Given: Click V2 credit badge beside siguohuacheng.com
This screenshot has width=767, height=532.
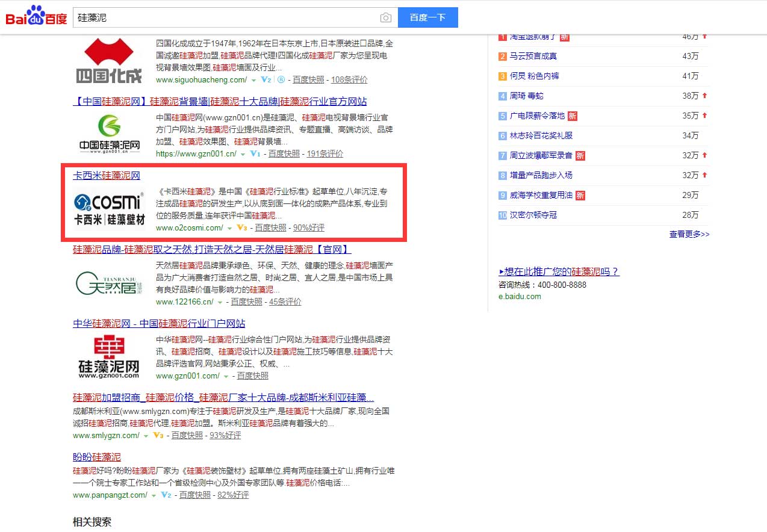Looking at the screenshot, I should point(265,80).
